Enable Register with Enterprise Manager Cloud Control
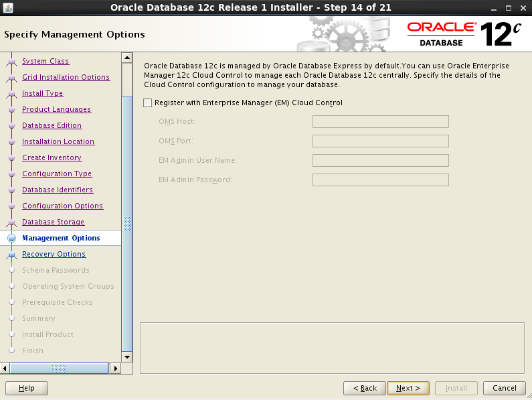Image resolution: width=532 pixels, height=400 pixels. (147, 103)
